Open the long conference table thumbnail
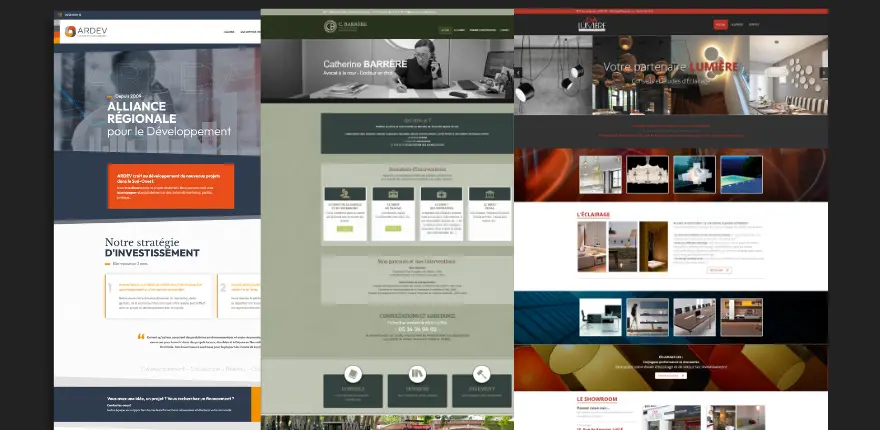 point(694,317)
